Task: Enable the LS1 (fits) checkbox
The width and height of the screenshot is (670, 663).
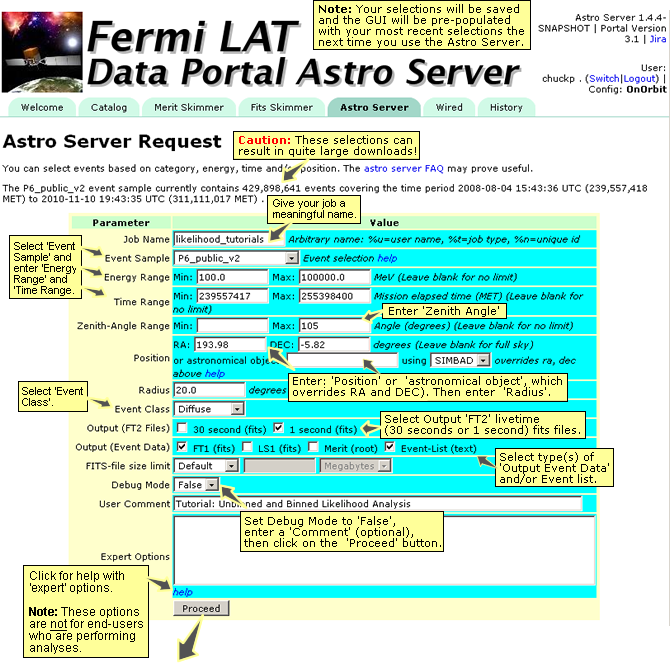Action: point(247,446)
